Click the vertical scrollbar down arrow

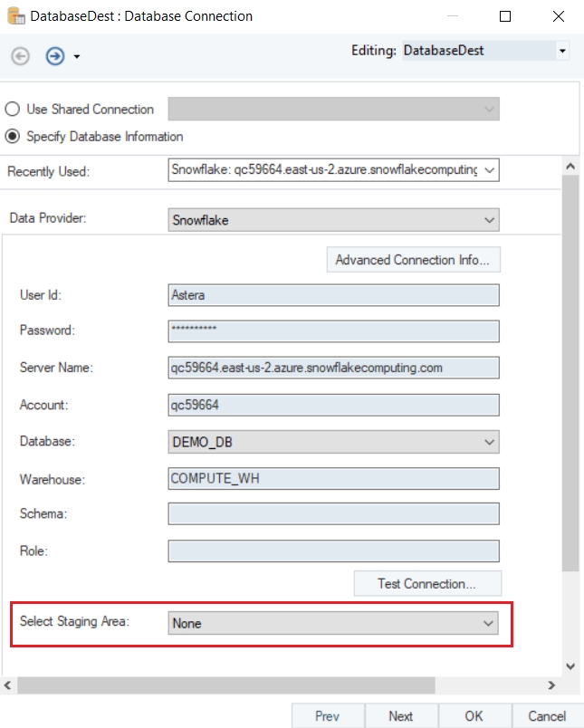[x=570, y=666]
